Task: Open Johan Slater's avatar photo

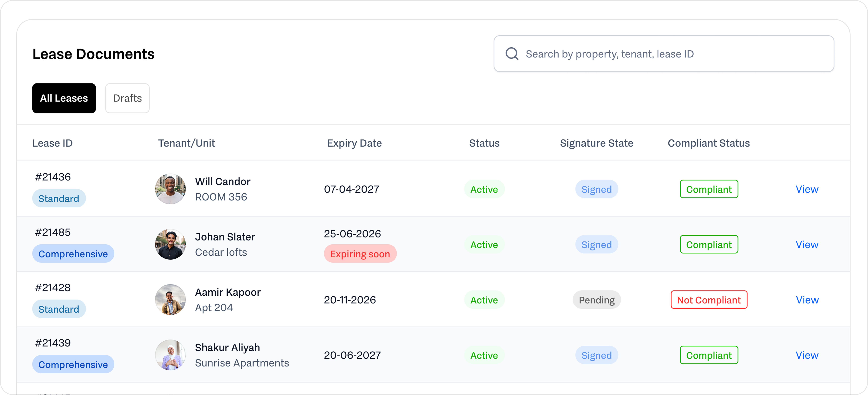Action: [170, 244]
